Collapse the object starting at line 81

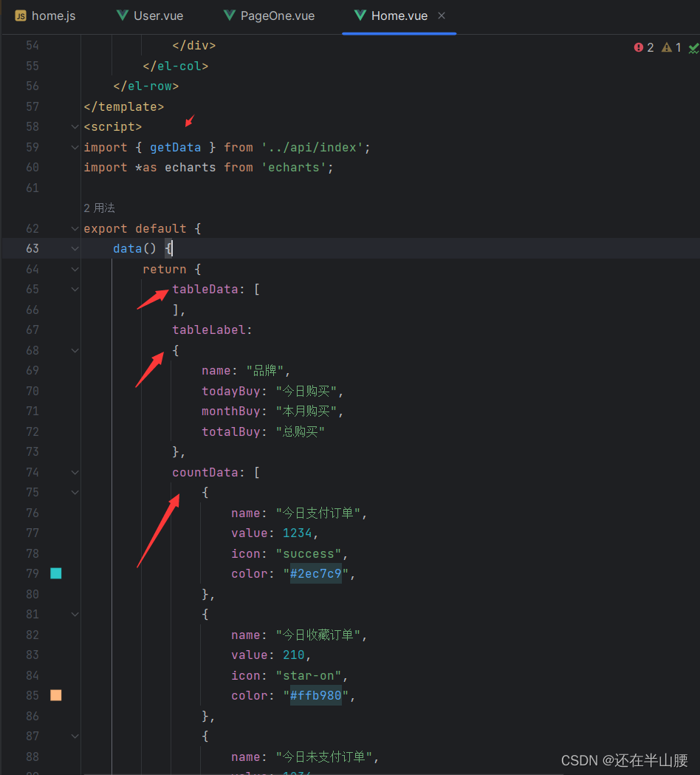click(x=74, y=614)
